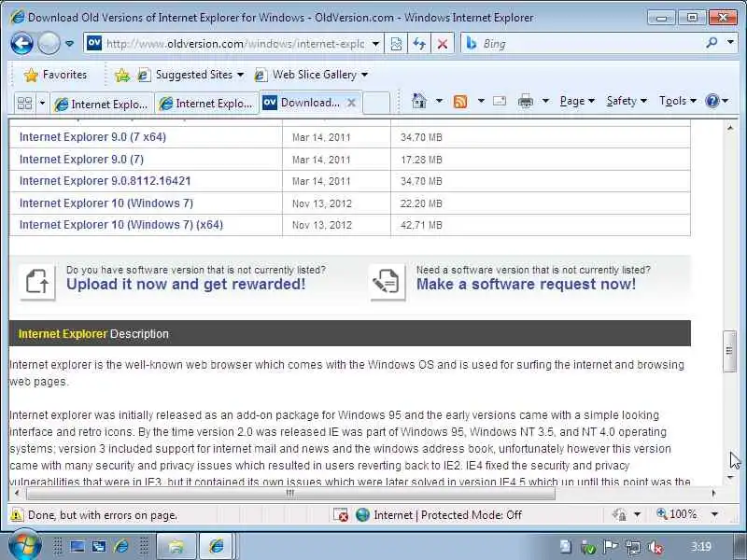Open the Safety menu
The image size is (747, 560).
pyautogui.click(x=627, y=101)
